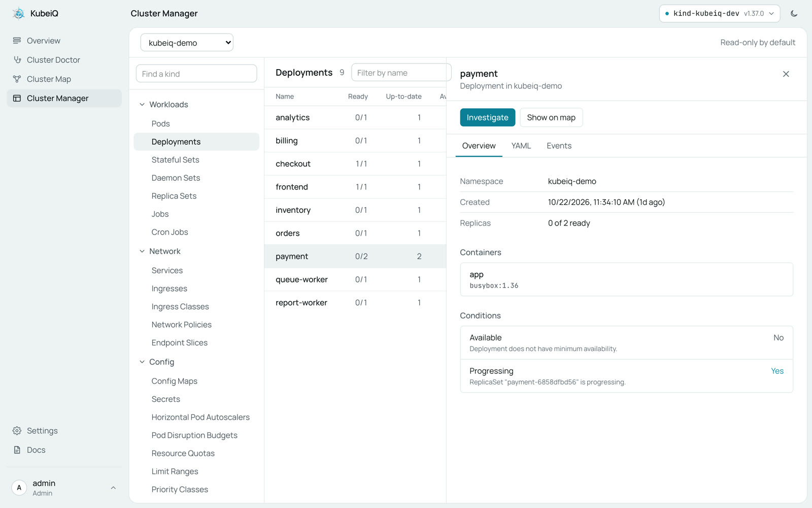812x508 pixels.
Task: Select the Overview tab in payment panel
Action: tap(479, 146)
